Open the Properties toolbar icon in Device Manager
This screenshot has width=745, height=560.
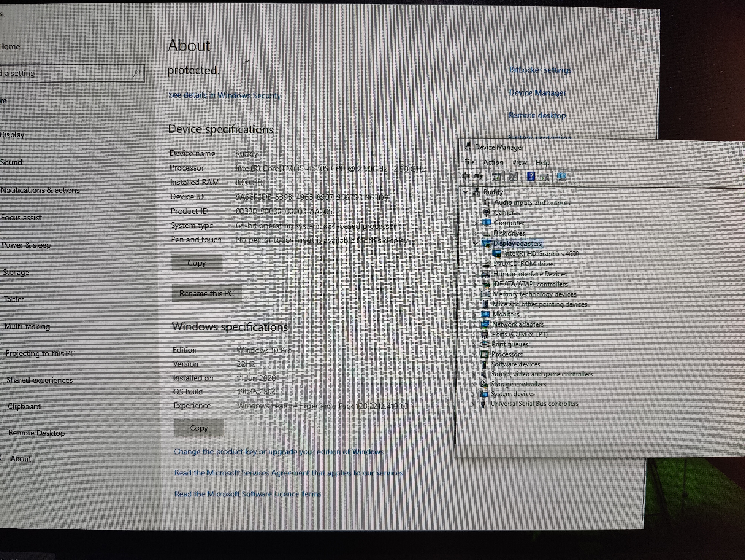[513, 176]
